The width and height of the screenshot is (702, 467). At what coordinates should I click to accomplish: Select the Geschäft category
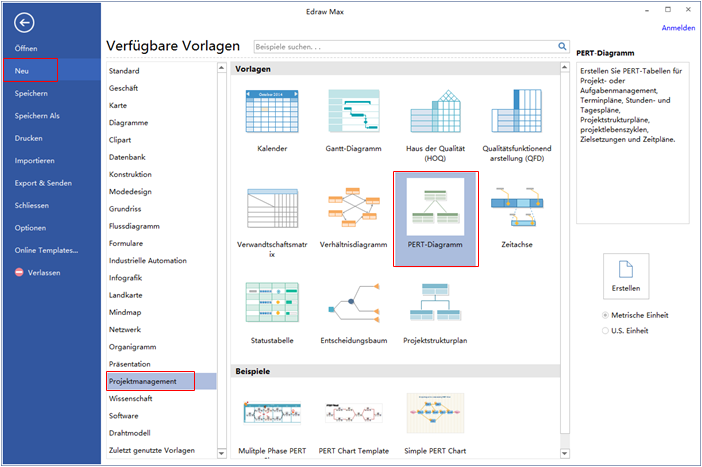(123, 88)
